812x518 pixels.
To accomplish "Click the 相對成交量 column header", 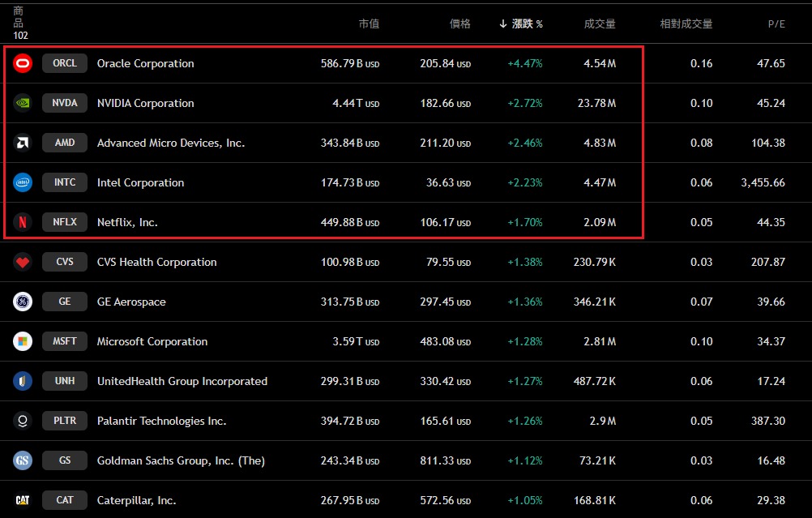I will coord(686,24).
